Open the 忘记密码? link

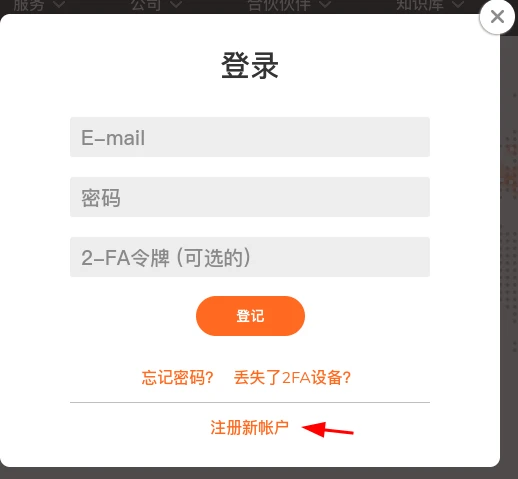pyautogui.click(x=177, y=378)
